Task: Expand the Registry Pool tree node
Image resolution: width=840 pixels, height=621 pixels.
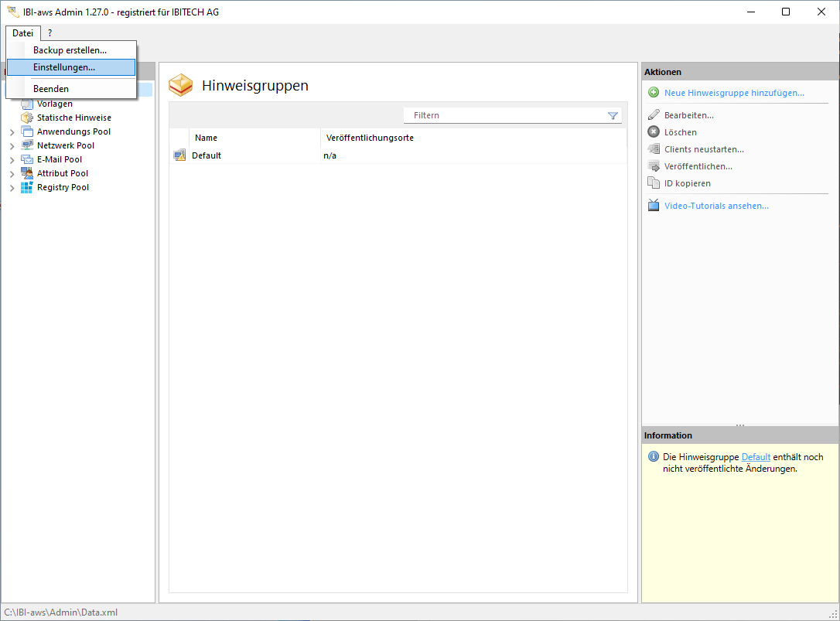Action: (12, 188)
